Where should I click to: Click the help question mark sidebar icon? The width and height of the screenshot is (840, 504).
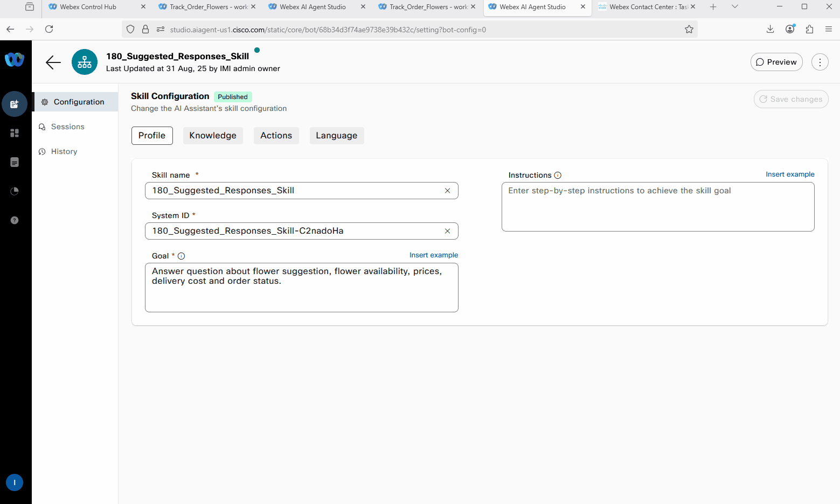[x=15, y=220]
